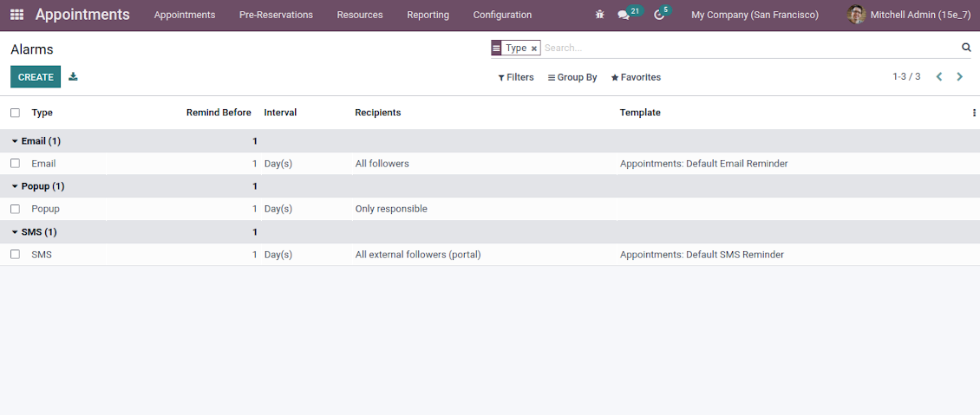Open the Reporting menu
The height and width of the screenshot is (415, 980).
(428, 15)
